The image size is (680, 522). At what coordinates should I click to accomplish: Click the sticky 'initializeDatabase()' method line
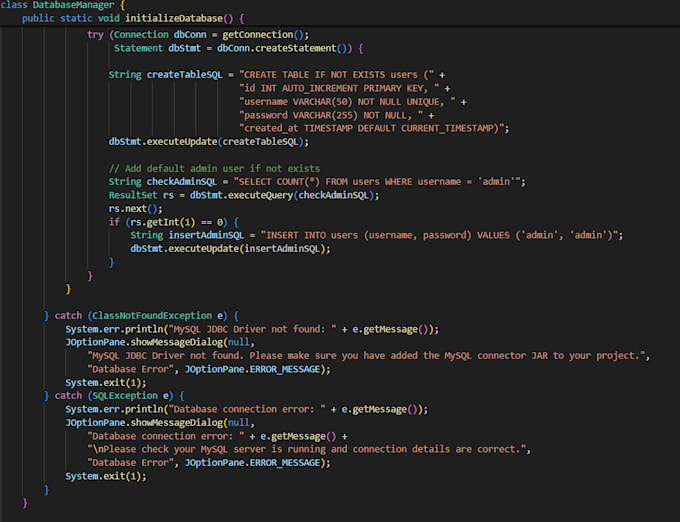(x=134, y=18)
